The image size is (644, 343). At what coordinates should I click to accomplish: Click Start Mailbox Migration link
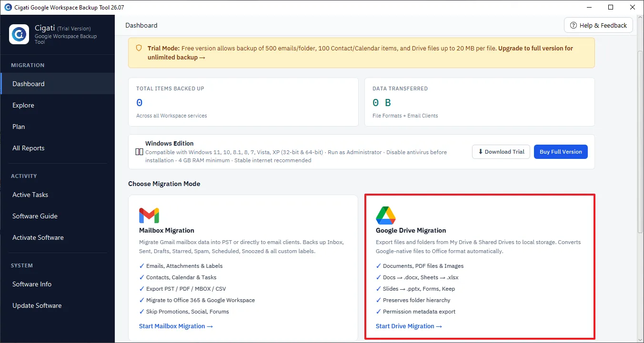coord(176,326)
